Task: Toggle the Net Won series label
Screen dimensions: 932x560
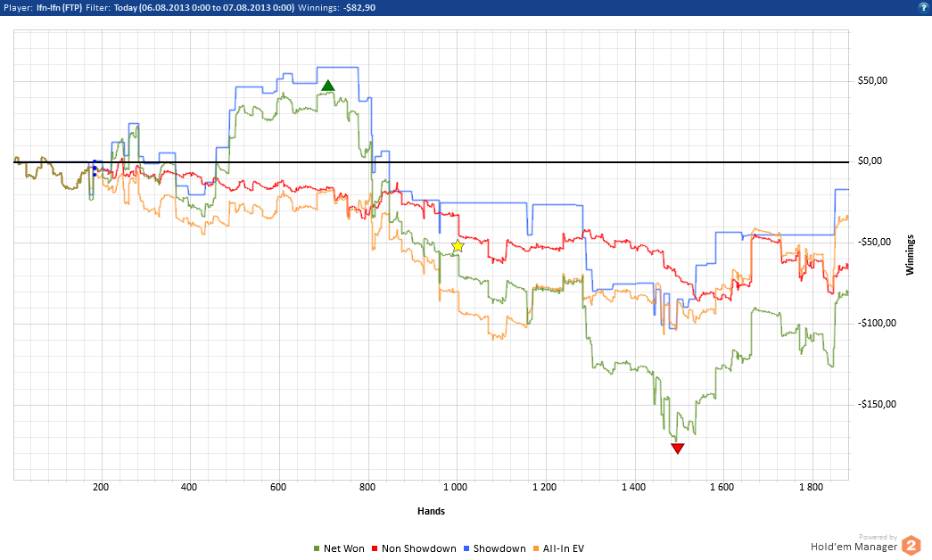Action: 343,549
